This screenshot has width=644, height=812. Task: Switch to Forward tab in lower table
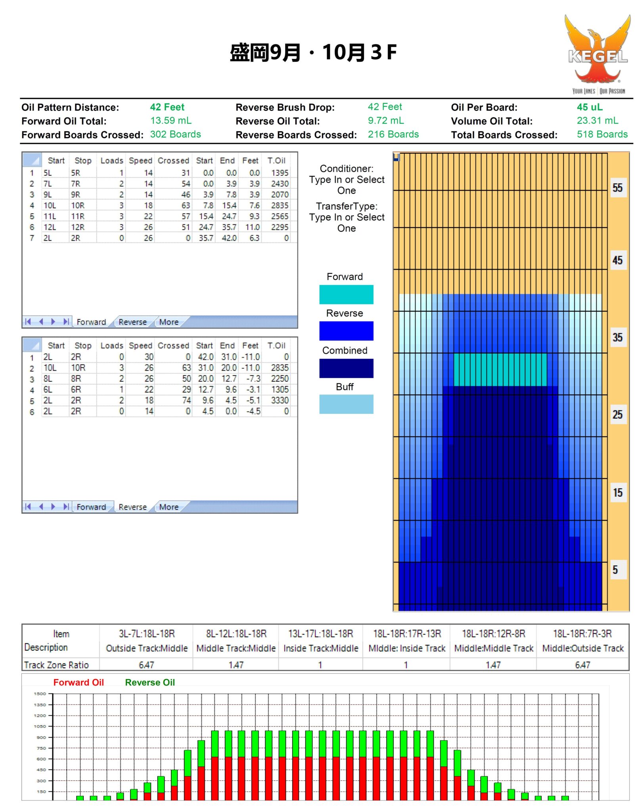[91, 507]
